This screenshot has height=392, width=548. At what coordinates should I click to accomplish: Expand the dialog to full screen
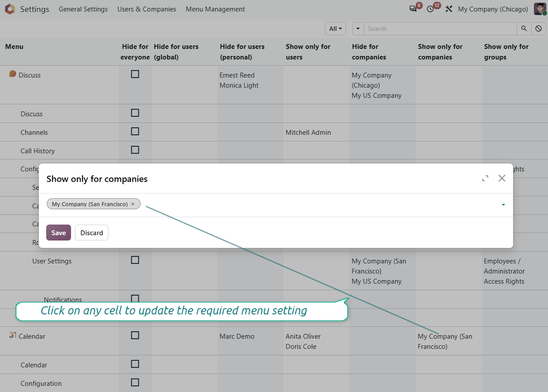tap(485, 178)
